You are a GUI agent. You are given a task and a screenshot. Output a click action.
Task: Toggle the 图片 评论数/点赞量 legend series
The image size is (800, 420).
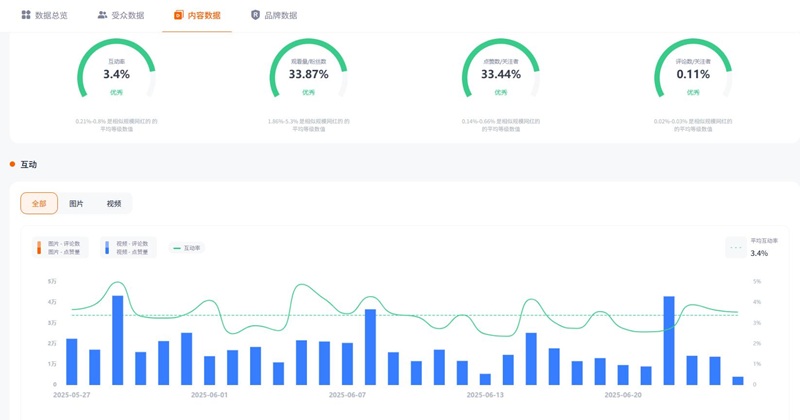pyautogui.click(x=62, y=247)
